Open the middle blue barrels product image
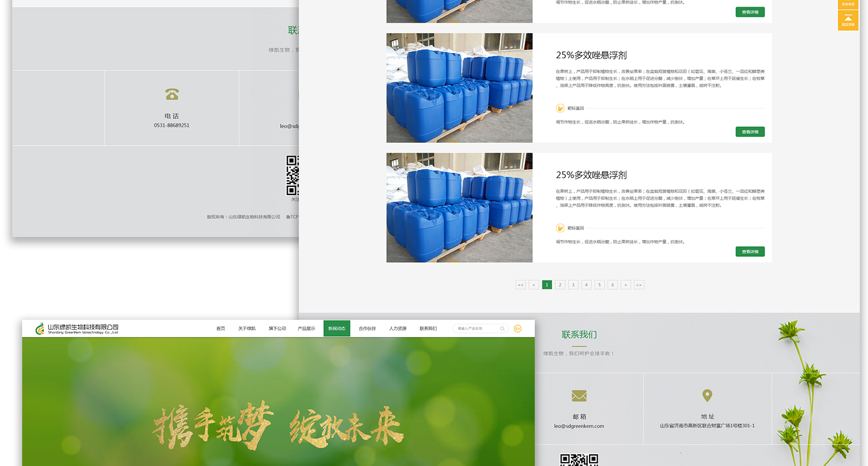Screen dimensions: 868x466 tap(459, 88)
